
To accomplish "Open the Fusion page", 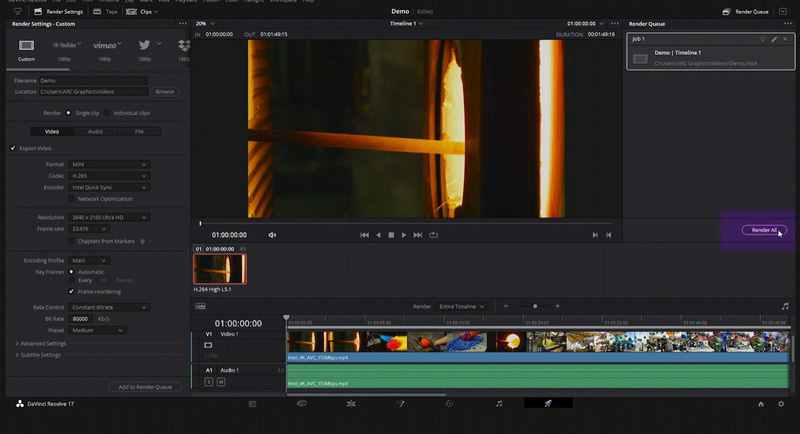I will [x=401, y=403].
